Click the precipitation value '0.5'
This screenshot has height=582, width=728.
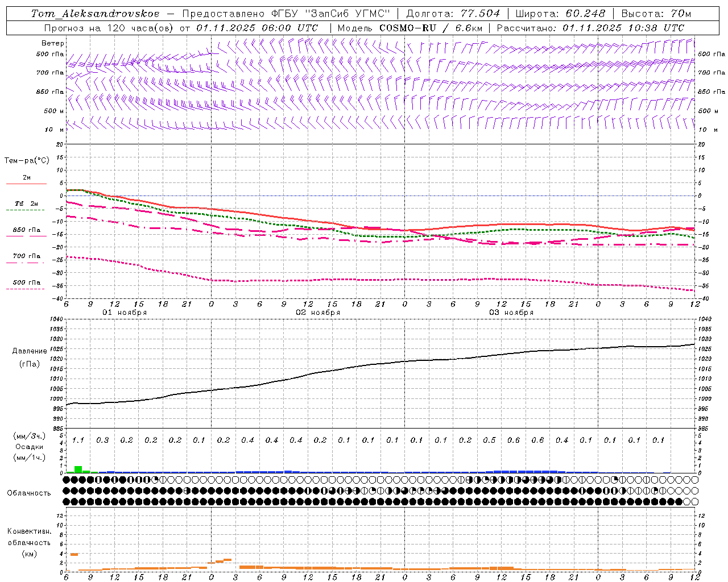click(x=489, y=440)
